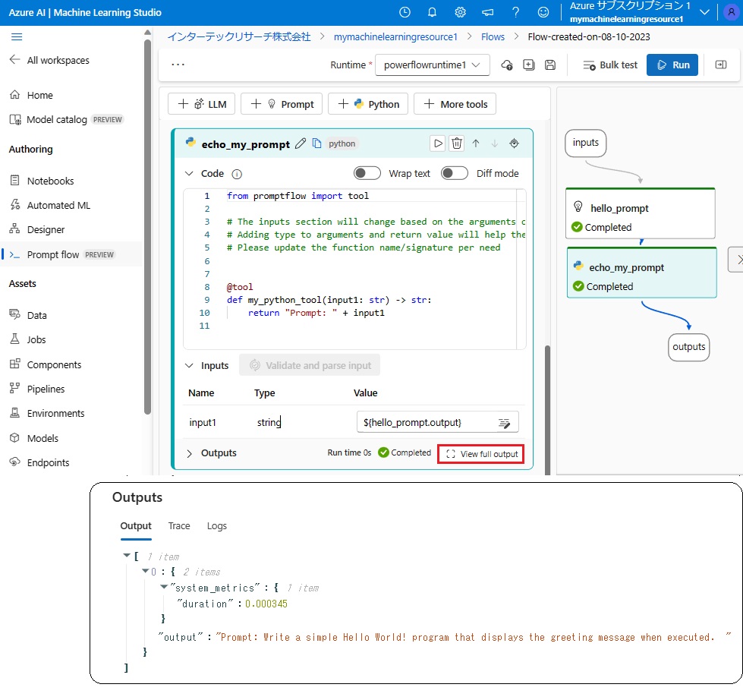The height and width of the screenshot is (700, 743).
Task: Switch to the Trace tab
Action: point(179,526)
